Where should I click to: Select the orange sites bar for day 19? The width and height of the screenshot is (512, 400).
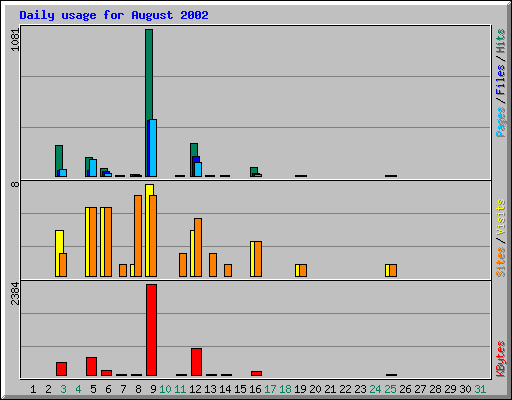[303, 271]
